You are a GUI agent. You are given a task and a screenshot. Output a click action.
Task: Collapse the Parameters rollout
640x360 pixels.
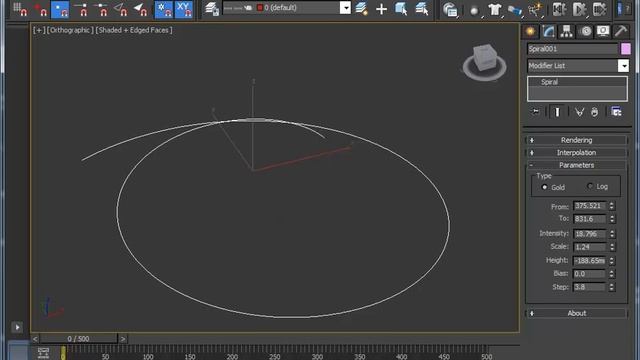pos(576,165)
